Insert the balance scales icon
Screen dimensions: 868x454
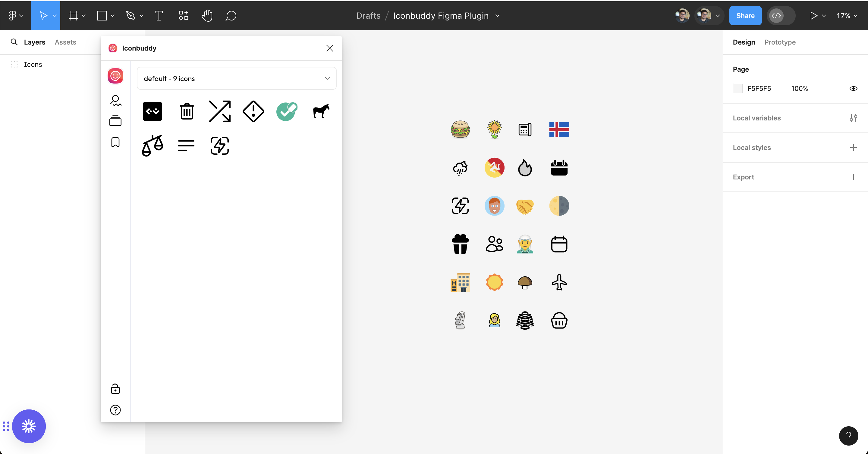pyautogui.click(x=153, y=145)
